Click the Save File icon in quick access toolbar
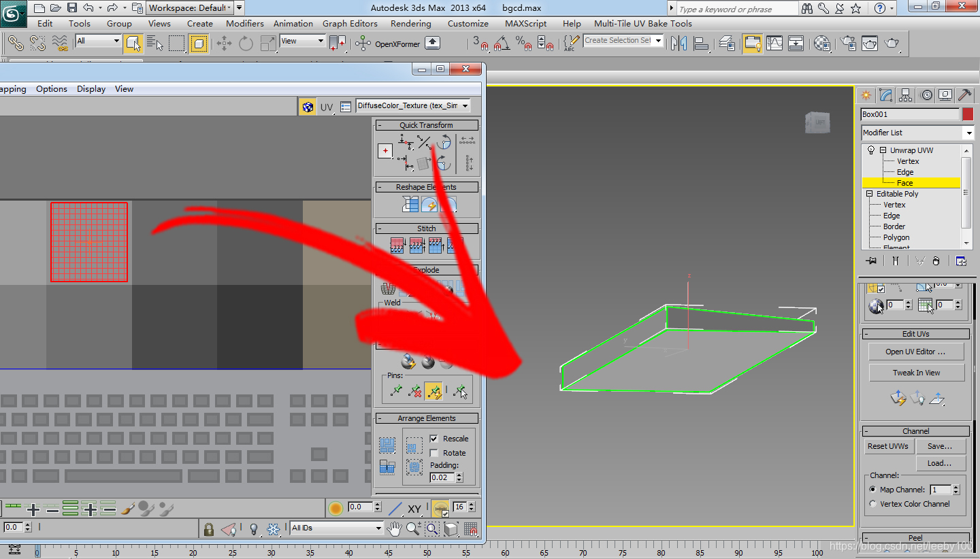980x559 pixels. coord(71,8)
